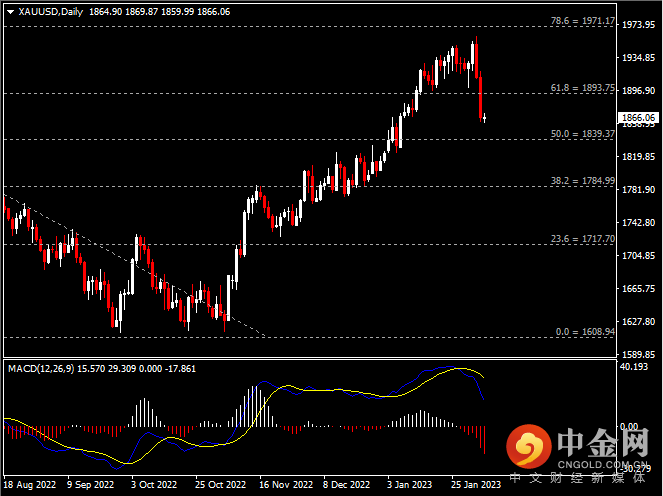The image size is (663, 496).
Task: Select the 3 Jan 2023 date marker
Action: [x=408, y=483]
